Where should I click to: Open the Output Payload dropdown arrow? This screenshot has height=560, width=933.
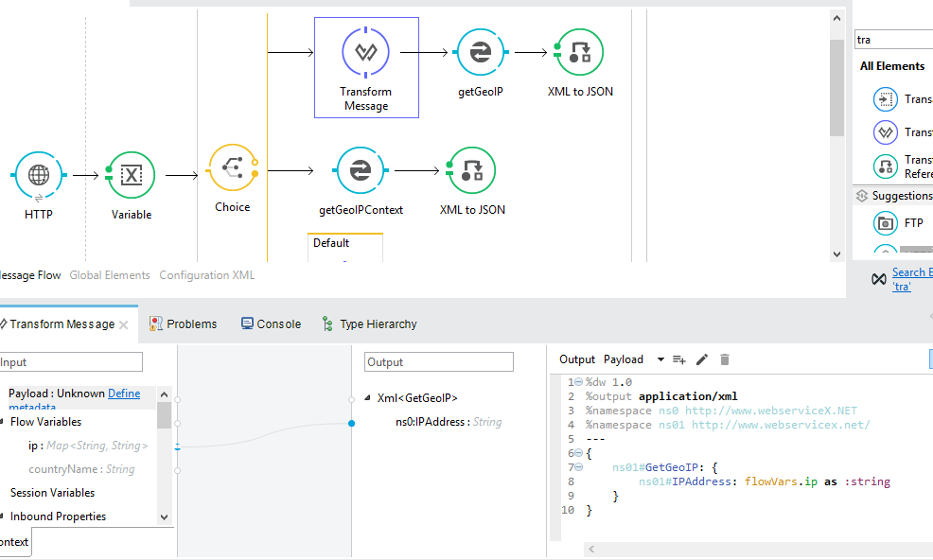[x=660, y=359]
